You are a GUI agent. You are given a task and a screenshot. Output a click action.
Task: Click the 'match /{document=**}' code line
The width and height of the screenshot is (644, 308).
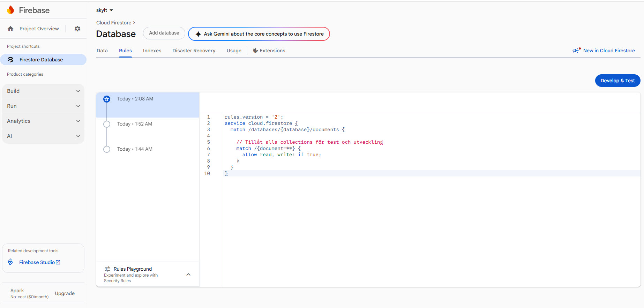(x=268, y=149)
